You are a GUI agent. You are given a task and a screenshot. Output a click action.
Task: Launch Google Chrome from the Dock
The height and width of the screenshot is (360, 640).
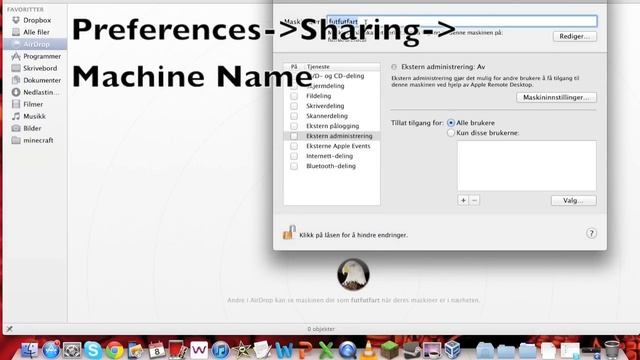[115, 350]
